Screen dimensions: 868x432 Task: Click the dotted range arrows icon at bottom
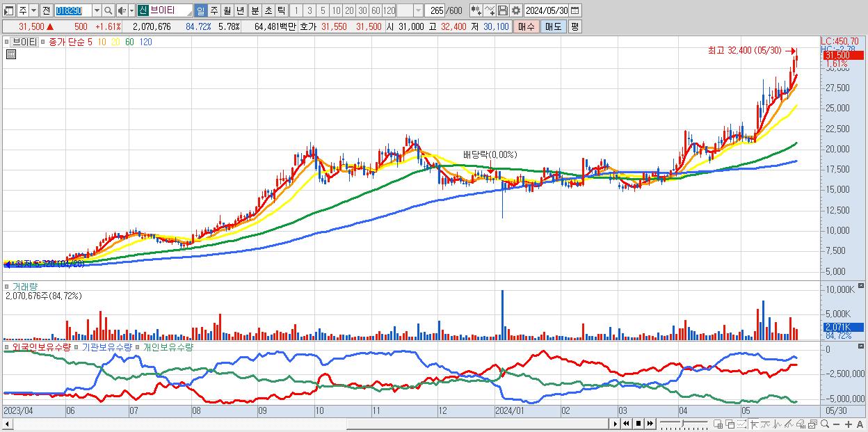pos(741,424)
